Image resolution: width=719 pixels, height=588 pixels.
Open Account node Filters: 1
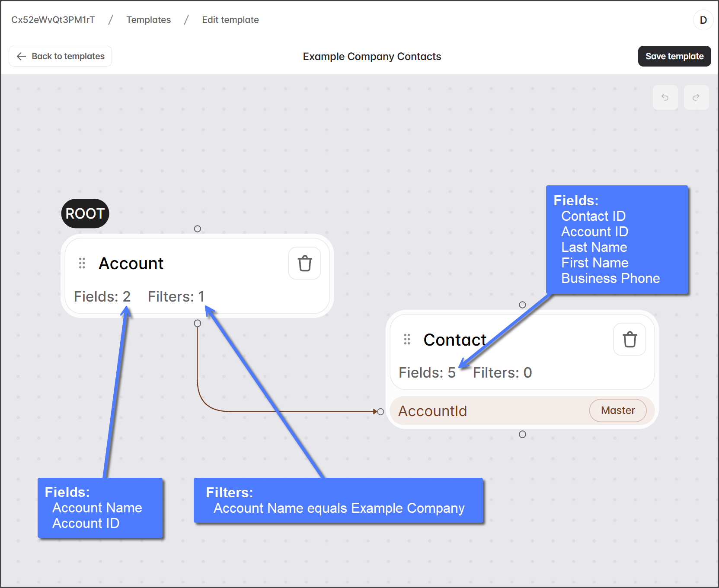pos(176,297)
